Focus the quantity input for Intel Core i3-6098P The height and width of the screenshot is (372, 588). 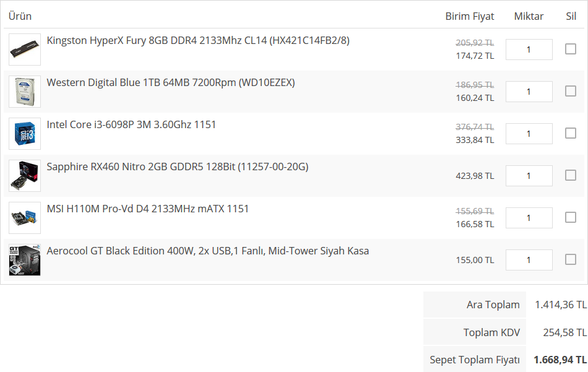pyautogui.click(x=529, y=134)
